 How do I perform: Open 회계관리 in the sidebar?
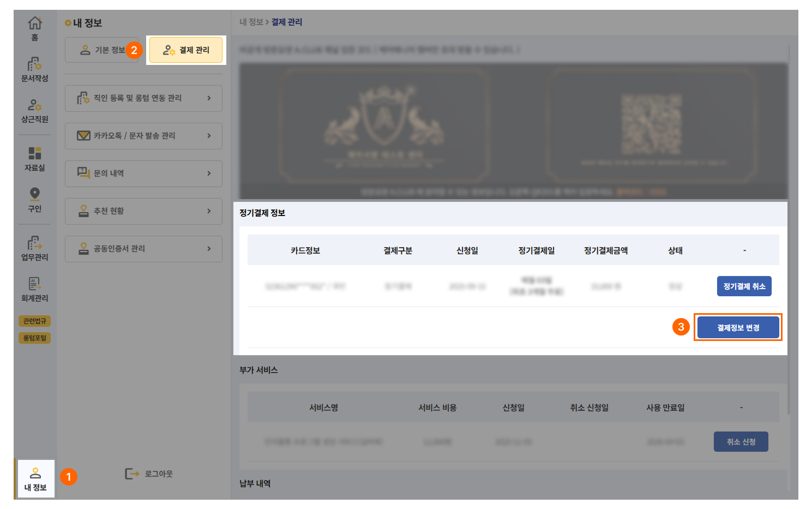point(34,284)
